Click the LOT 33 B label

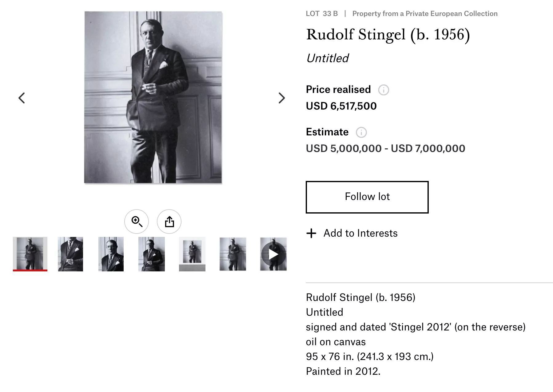[322, 14]
